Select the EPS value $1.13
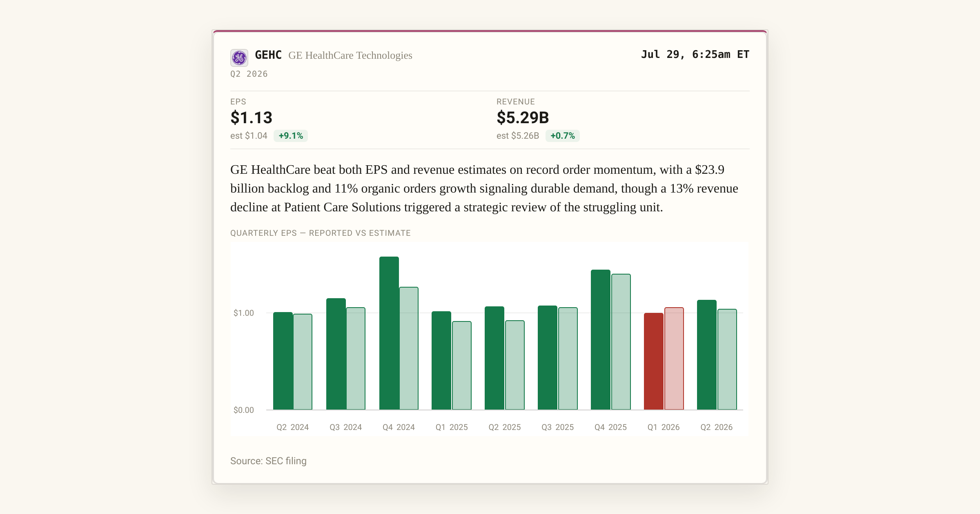Viewport: 980px width, 514px height. 252,117
